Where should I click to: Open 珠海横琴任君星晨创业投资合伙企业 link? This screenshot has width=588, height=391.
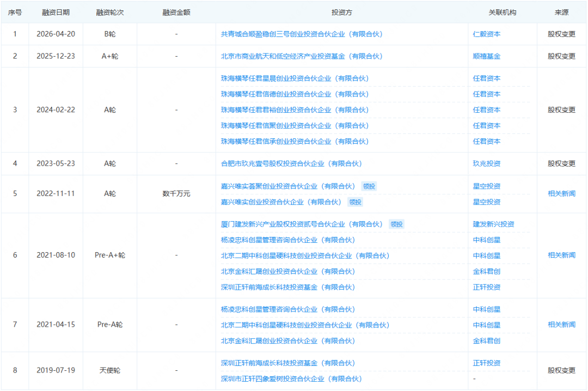click(x=295, y=78)
